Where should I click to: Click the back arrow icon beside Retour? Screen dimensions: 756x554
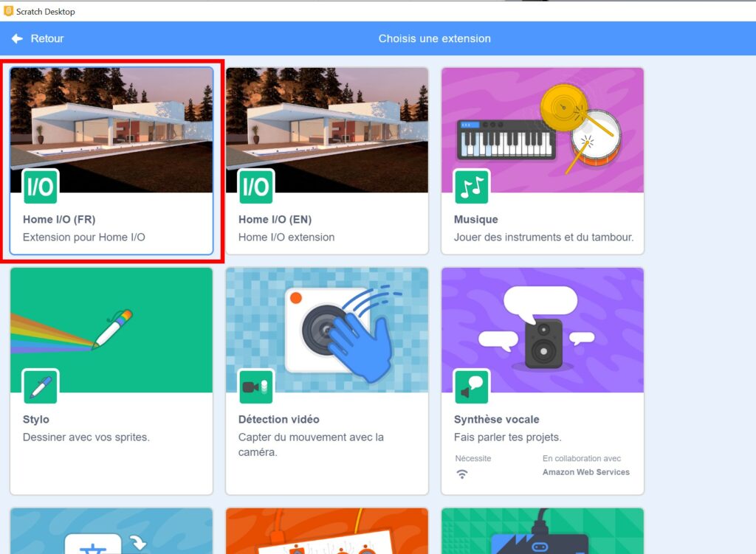pyautogui.click(x=17, y=38)
